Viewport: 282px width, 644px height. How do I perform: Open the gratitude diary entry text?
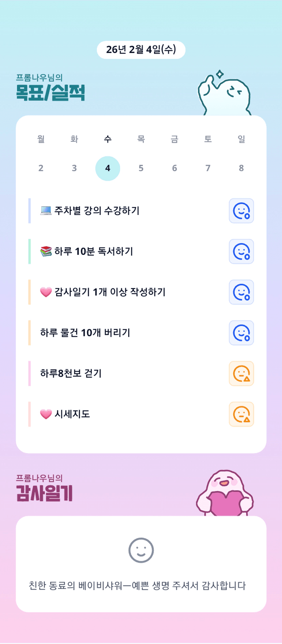pos(137,586)
